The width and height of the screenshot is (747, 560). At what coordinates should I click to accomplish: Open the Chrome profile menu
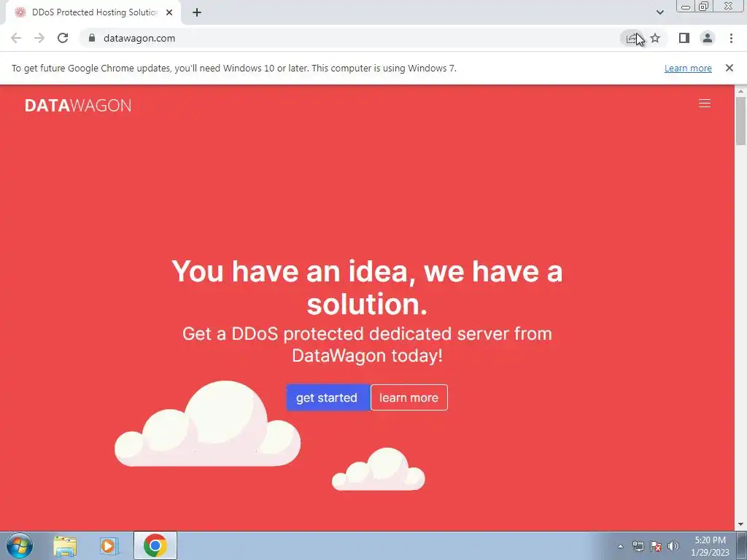708,38
